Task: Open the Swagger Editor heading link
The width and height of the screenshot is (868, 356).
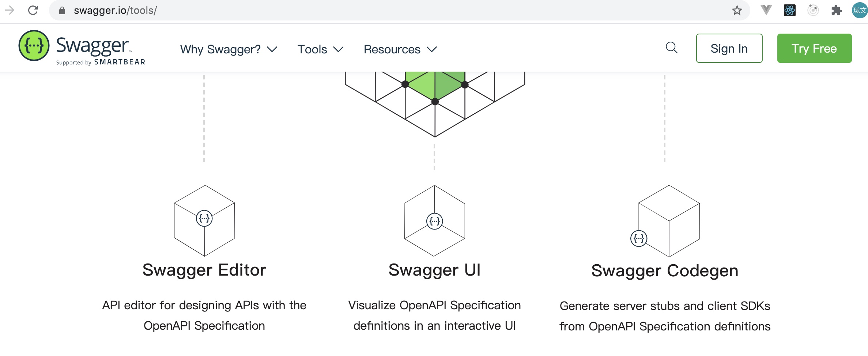Action: pos(204,270)
